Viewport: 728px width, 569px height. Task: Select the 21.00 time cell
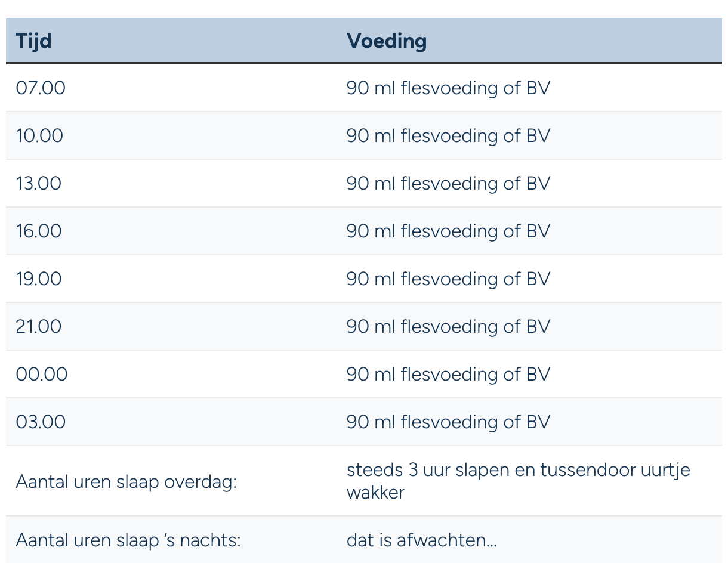[x=39, y=326]
